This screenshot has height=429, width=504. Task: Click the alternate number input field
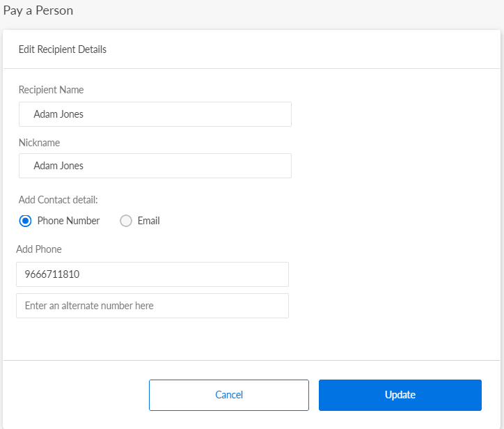pyautogui.click(x=152, y=306)
